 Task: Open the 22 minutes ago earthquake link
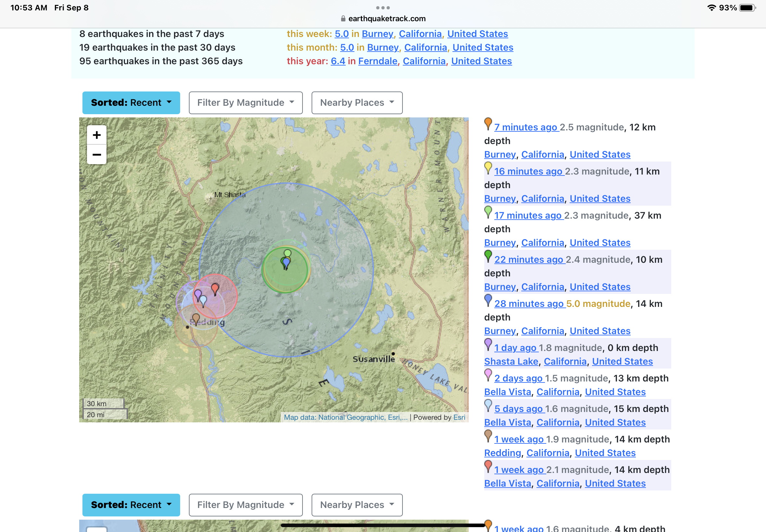[529, 260]
